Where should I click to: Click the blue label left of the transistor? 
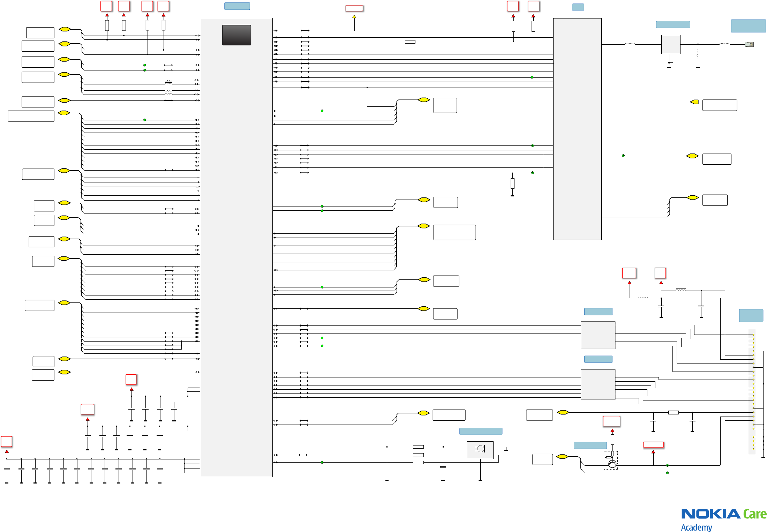pyautogui.click(x=590, y=445)
